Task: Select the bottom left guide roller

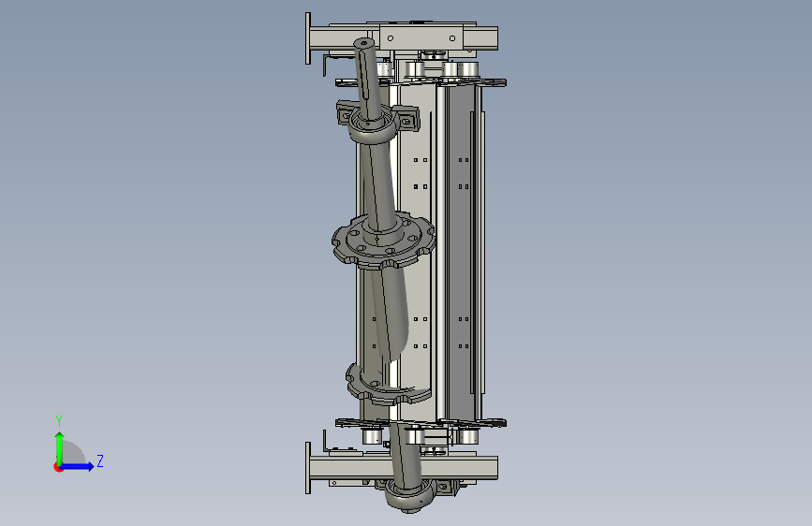Action: [372, 436]
